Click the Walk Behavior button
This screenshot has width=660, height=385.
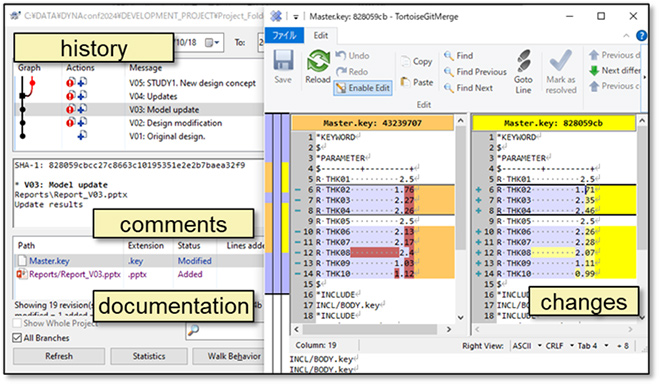pyautogui.click(x=229, y=356)
